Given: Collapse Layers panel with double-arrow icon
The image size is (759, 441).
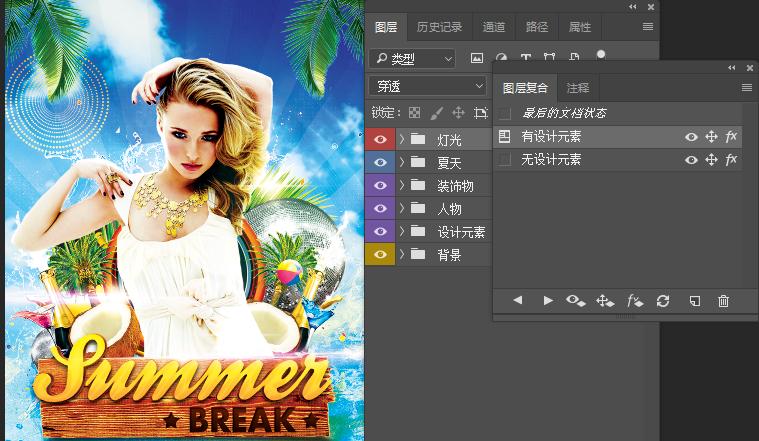Looking at the screenshot, I should pyautogui.click(x=633, y=7).
